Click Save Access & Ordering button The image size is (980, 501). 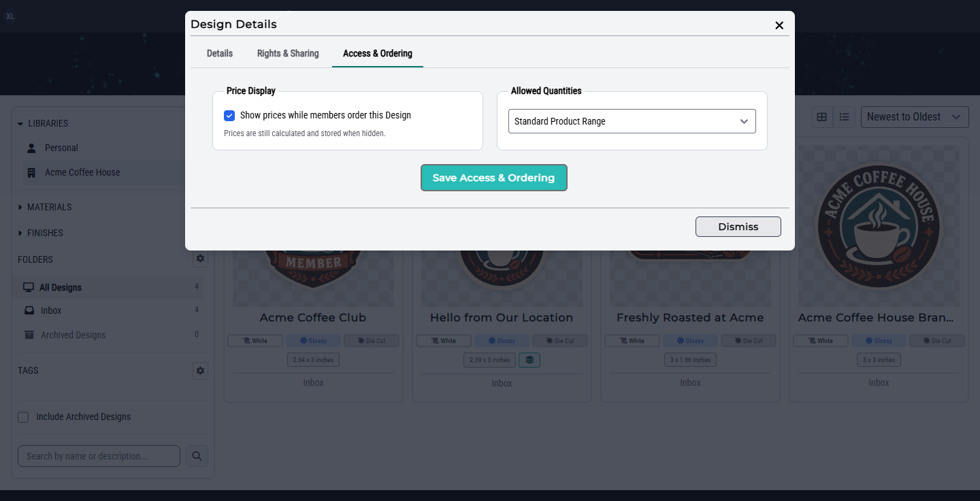click(x=494, y=178)
